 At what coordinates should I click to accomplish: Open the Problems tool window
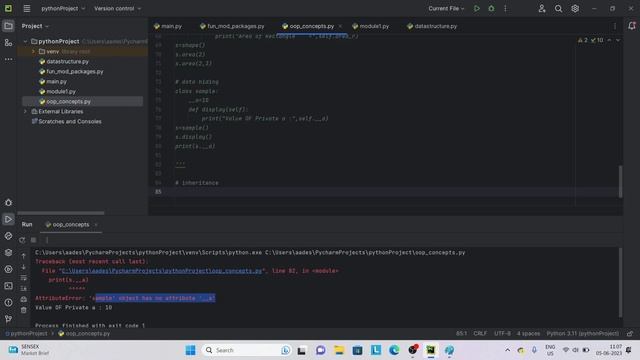coord(8,302)
